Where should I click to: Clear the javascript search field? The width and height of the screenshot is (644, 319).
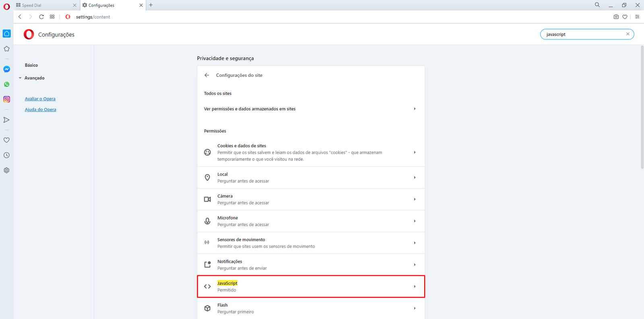point(627,34)
